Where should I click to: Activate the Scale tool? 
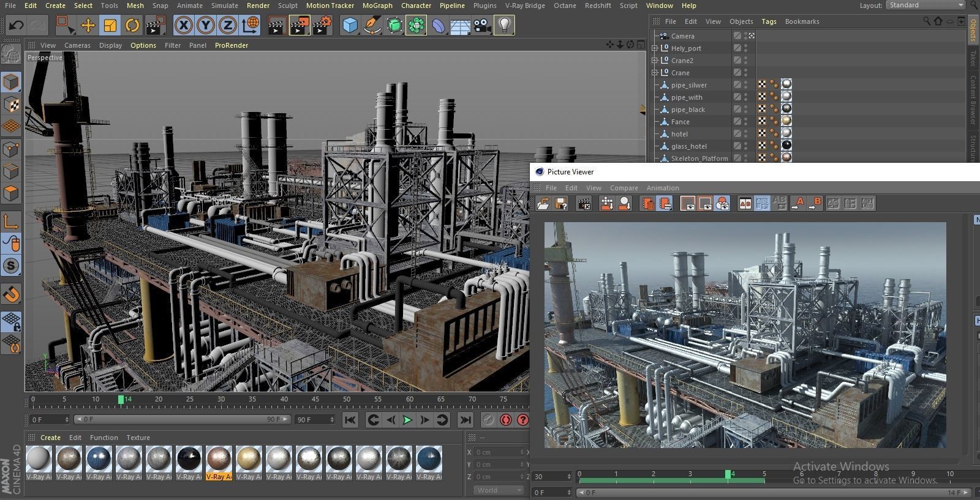pos(110,26)
